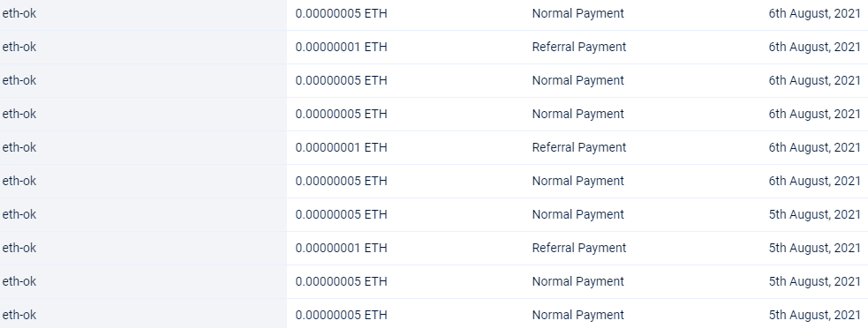Click eth-ok in the 5th August referral row
The image size is (868, 328).
pyautogui.click(x=19, y=248)
